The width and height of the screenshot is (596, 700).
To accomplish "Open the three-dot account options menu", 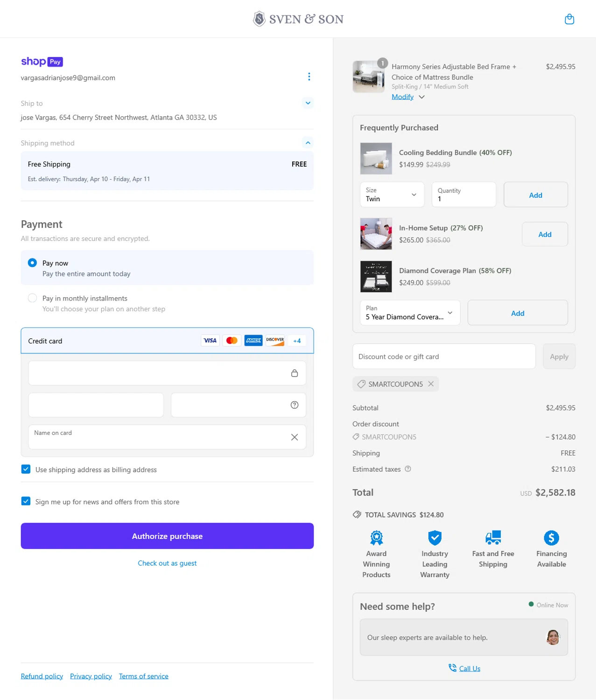I will coord(309,77).
